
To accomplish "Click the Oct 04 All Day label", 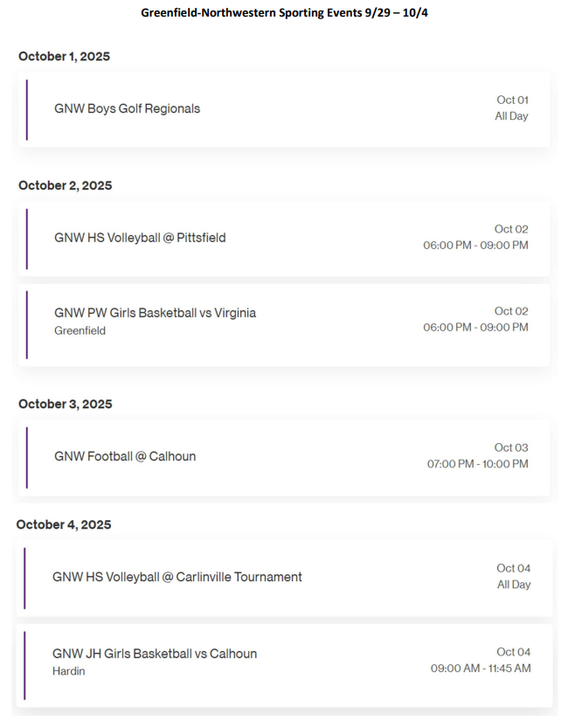I will (x=514, y=577).
